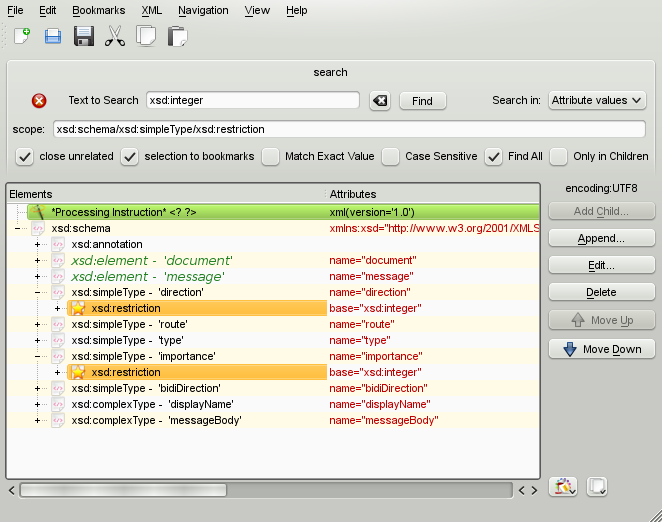The image size is (662, 522).
Task: Click the blue Open file toolbar icon
Action: pos(53,37)
